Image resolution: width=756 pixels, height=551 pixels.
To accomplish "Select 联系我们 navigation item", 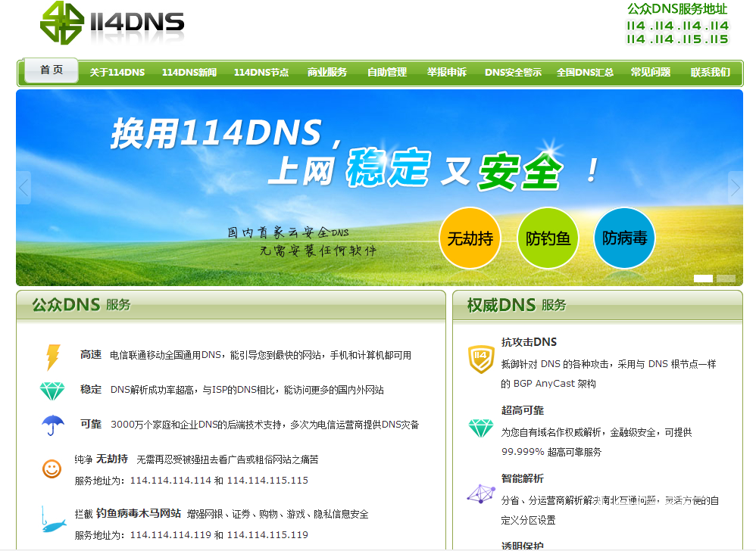I will [x=711, y=72].
